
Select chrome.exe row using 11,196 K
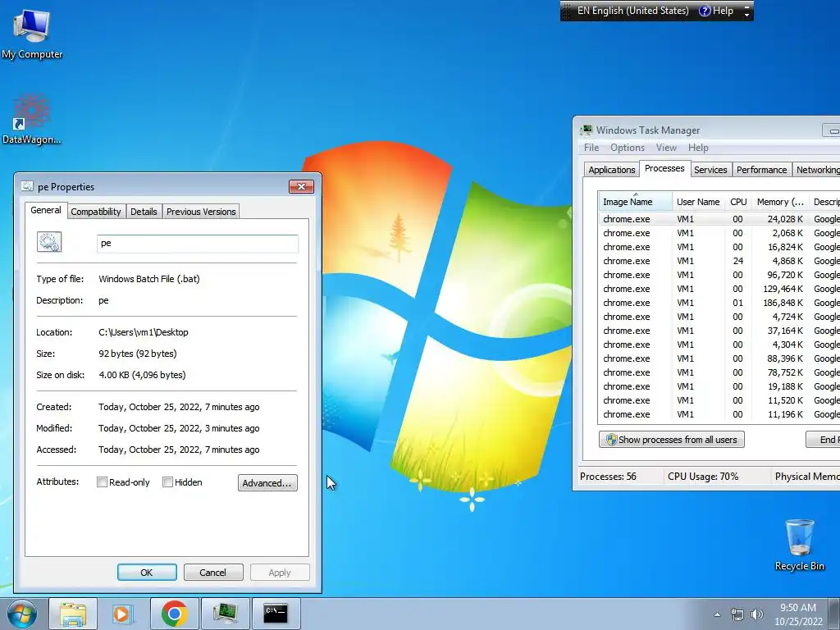coord(719,414)
